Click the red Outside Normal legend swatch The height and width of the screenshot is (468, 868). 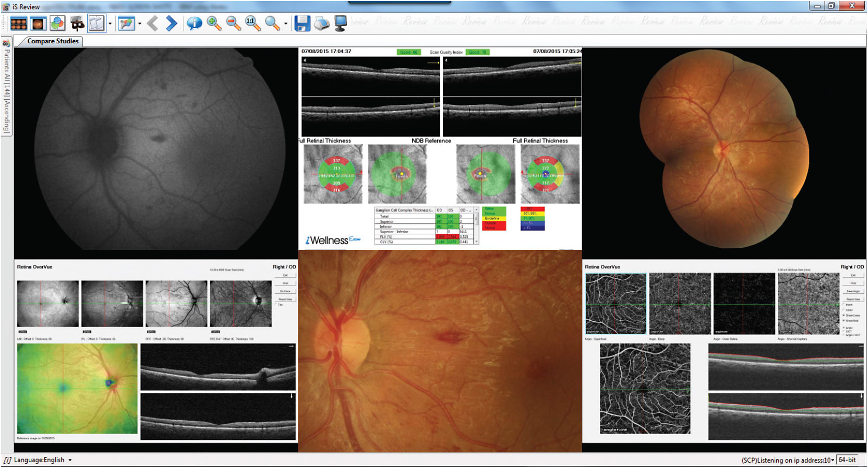coord(494,226)
